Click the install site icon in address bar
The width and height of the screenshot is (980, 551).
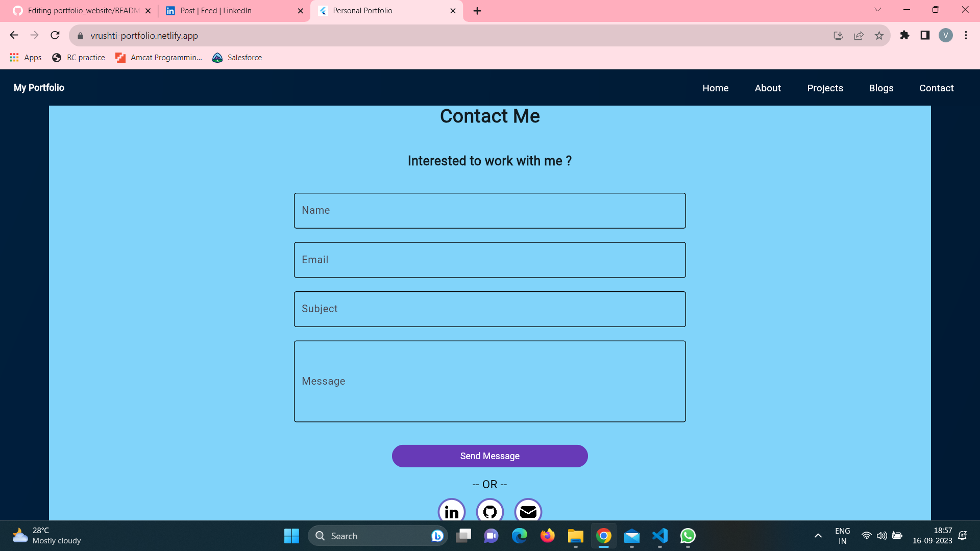tap(838, 36)
